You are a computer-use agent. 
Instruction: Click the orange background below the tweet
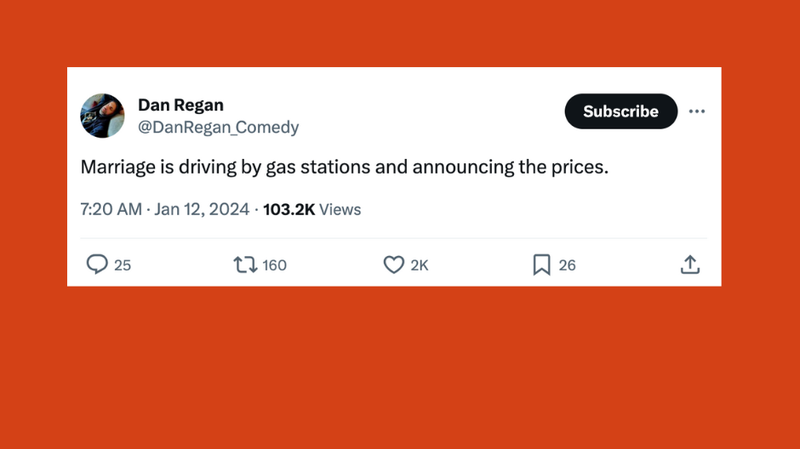[x=400, y=370]
